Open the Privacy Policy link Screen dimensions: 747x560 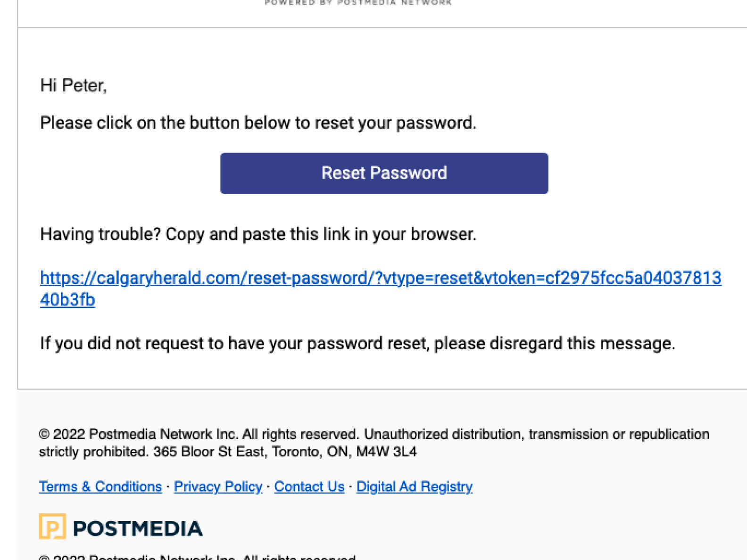[218, 486]
